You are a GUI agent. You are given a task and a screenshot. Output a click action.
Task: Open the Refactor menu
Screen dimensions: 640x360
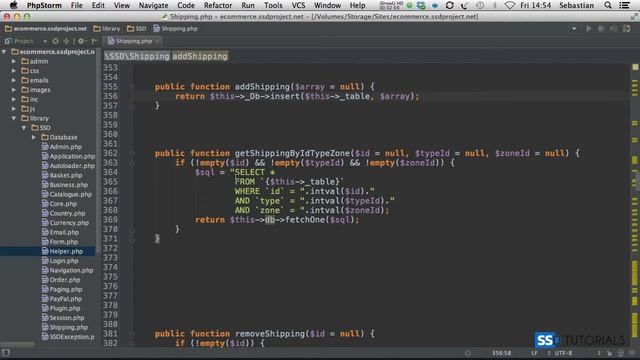coord(218,5)
